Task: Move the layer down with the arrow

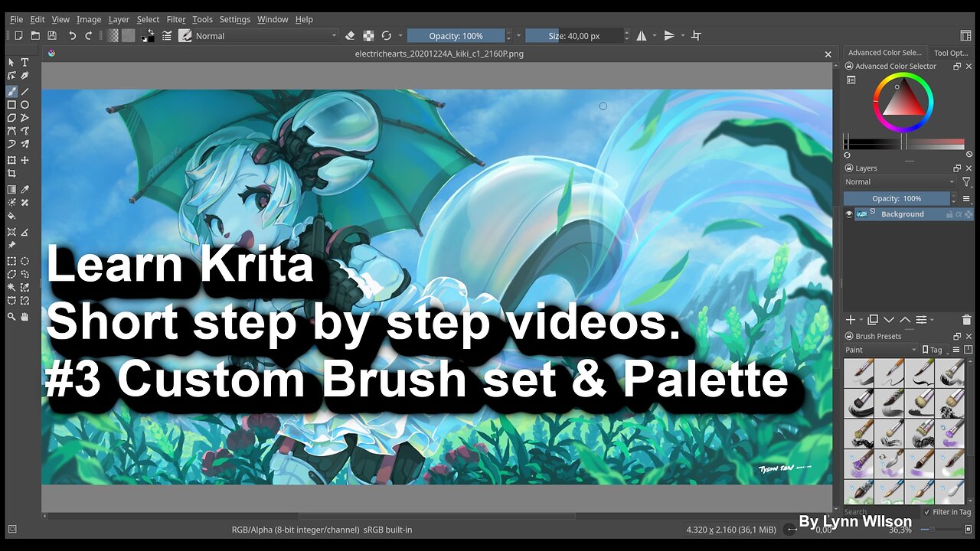Action: pyautogui.click(x=889, y=320)
